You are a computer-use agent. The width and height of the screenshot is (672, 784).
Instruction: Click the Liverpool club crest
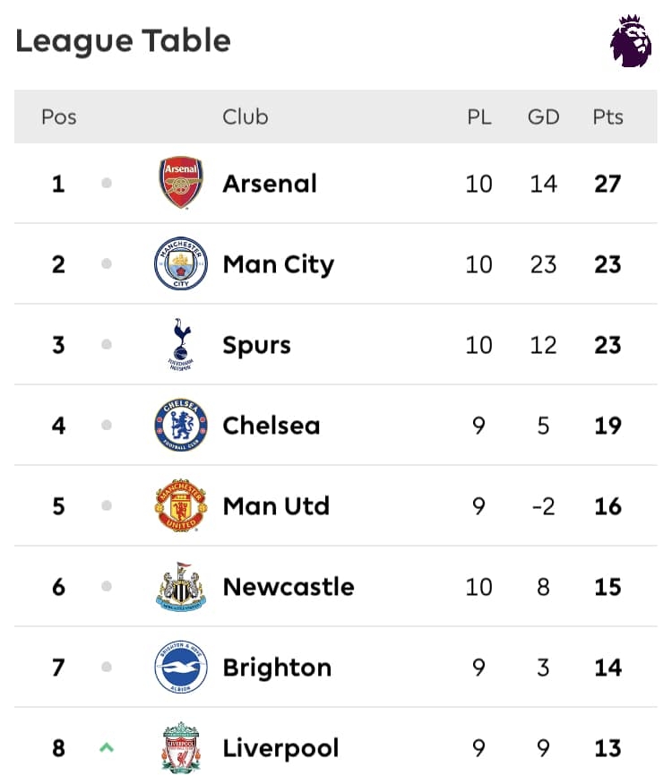(x=180, y=747)
